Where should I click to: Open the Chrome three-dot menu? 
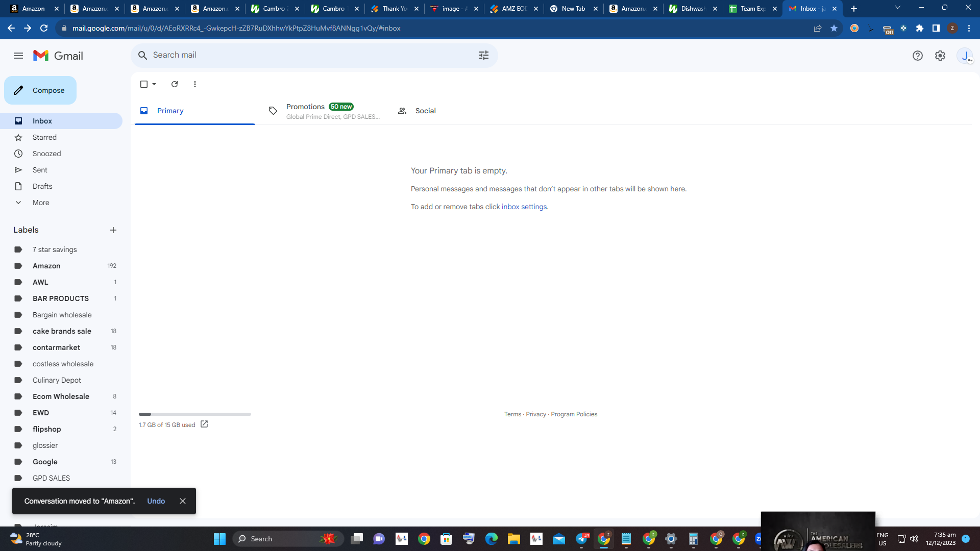pos(969,28)
